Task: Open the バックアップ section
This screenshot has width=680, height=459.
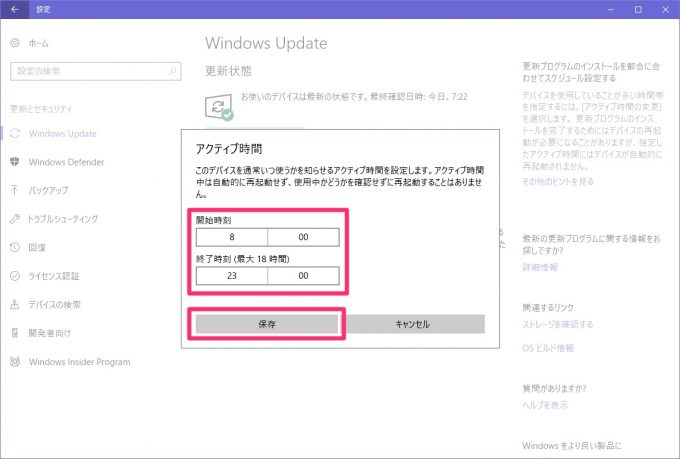Action: coord(48,190)
